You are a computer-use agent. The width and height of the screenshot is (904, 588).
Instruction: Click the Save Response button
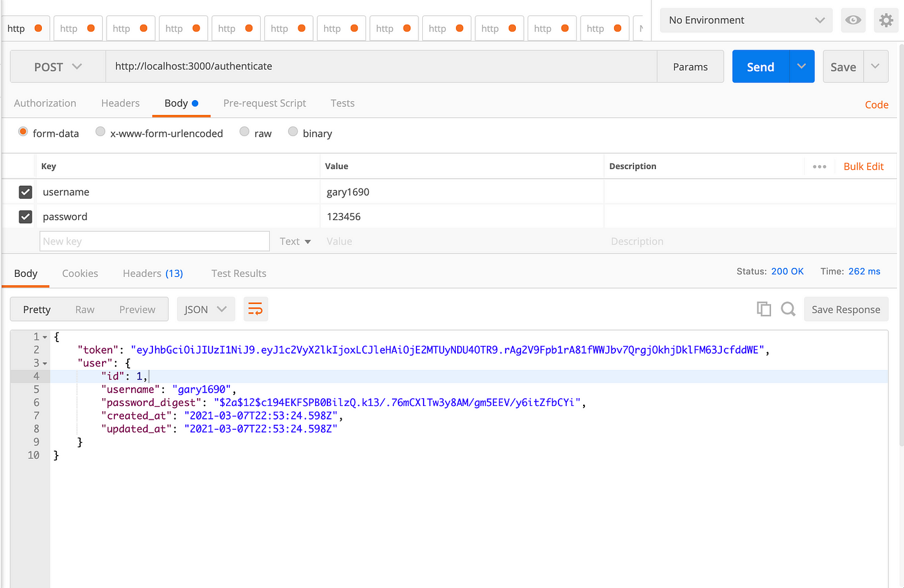[x=846, y=309]
